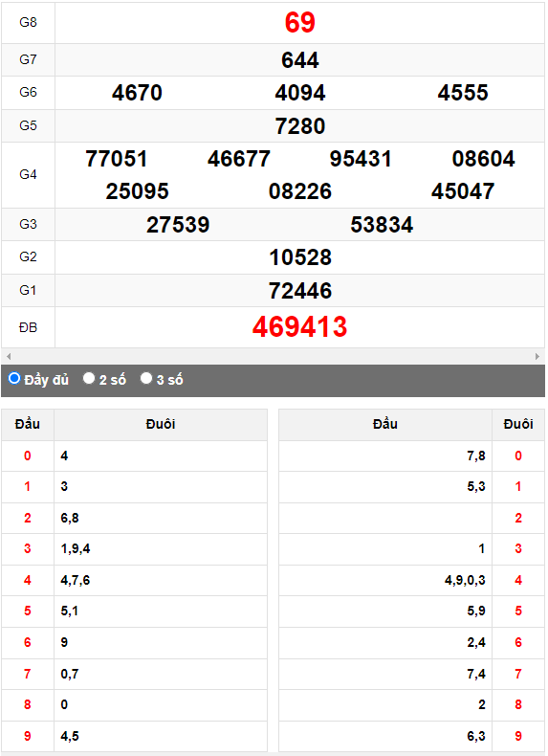Screen dimensions: 548x756
Task: Click the G7 number 644
Action: click(299, 60)
